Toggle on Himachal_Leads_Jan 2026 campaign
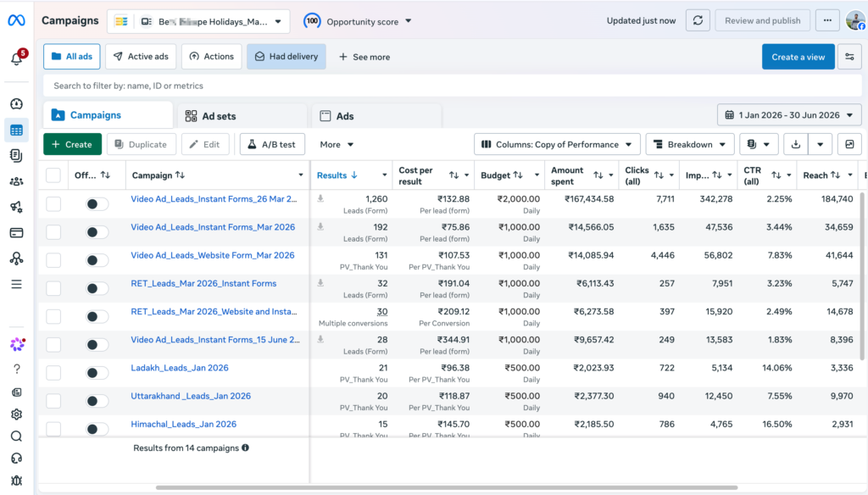This screenshot has height=495, width=868. pyautogui.click(x=97, y=429)
